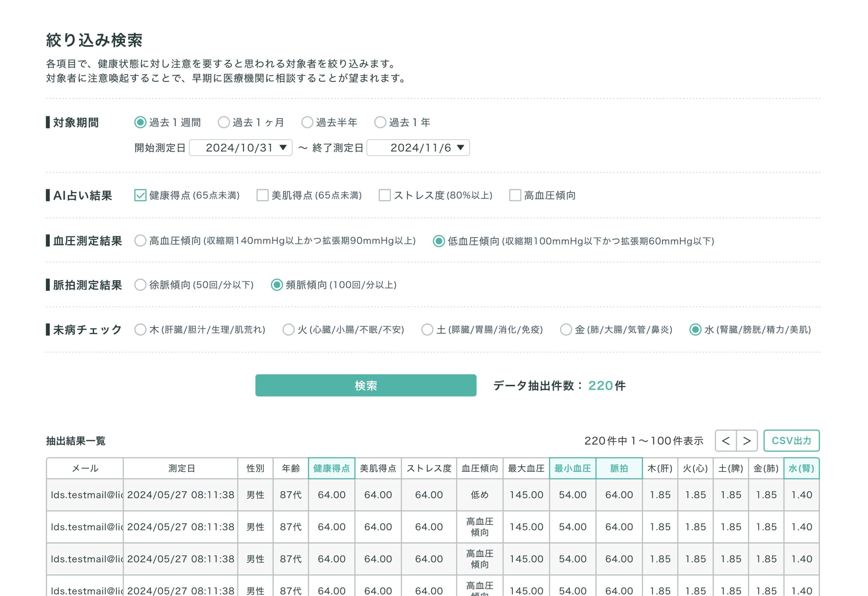
Task: Open the start measurement date dropdown
Action: pos(240,147)
